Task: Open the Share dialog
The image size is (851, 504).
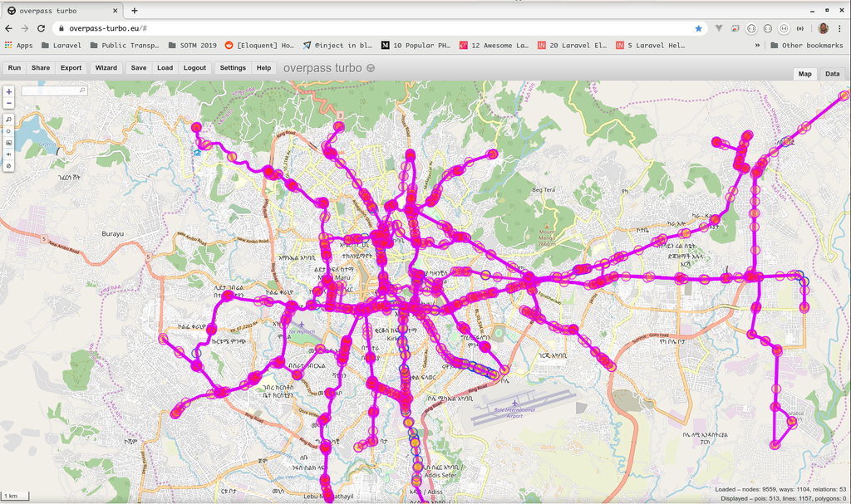Action: pyautogui.click(x=41, y=68)
